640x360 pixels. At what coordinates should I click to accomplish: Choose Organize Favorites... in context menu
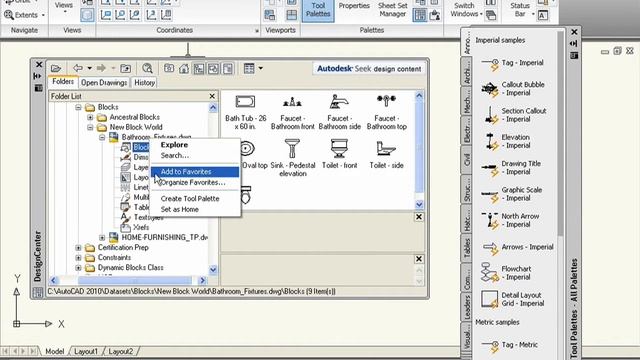[x=195, y=182]
